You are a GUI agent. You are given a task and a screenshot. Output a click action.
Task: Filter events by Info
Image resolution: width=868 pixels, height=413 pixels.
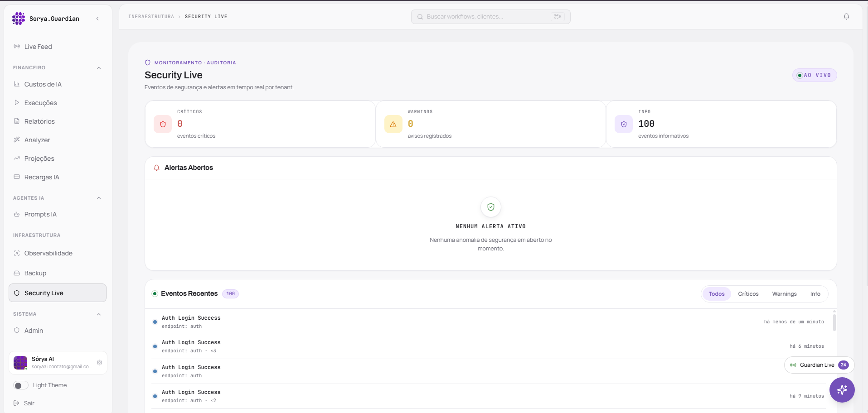tap(815, 294)
